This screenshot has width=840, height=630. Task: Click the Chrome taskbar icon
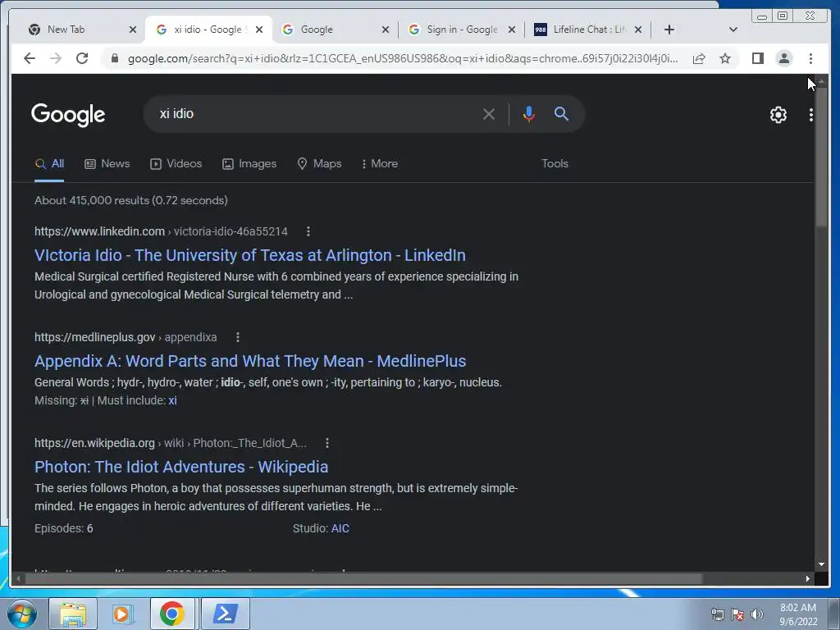(172, 614)
